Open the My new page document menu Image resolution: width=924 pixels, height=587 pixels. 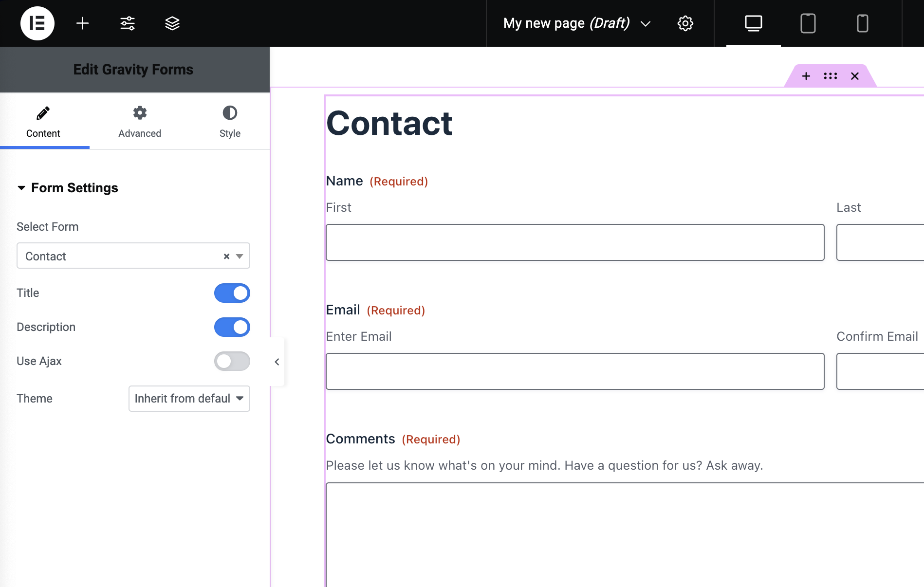pyautogui.click(x=576, y=23)
